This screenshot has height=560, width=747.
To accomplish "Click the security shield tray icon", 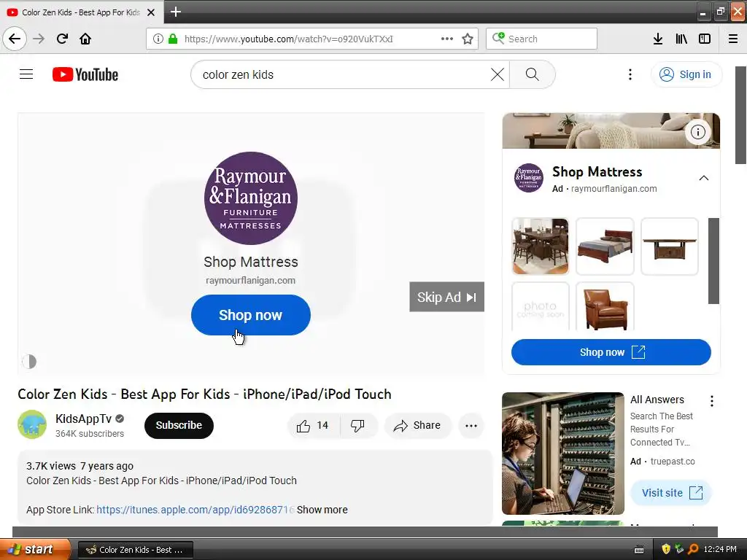I will (x=666, y=549).
